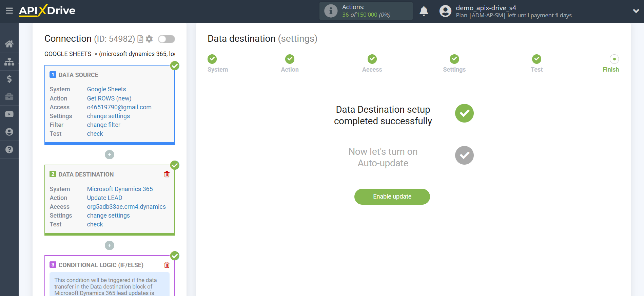The image size is (644, 296).
Task: Delete the Data Destination block
Action: coord(167,174)
